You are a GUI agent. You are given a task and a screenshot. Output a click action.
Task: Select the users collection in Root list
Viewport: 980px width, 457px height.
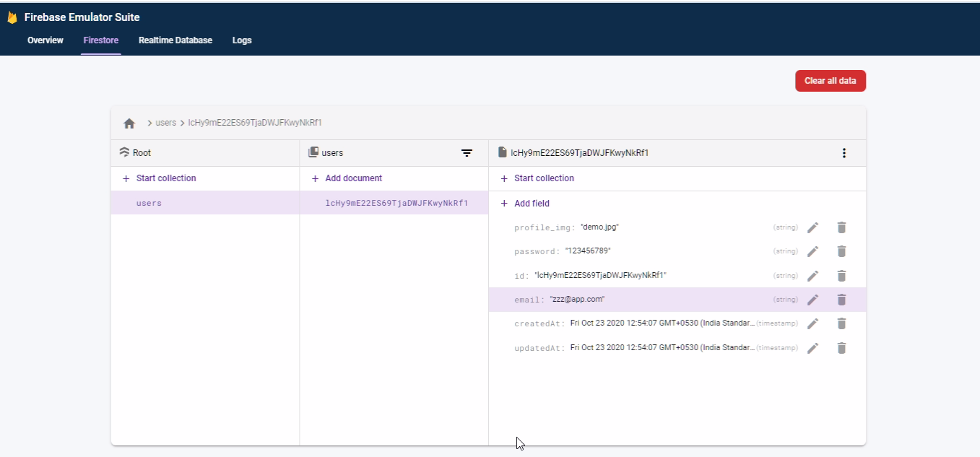[205, 203]
